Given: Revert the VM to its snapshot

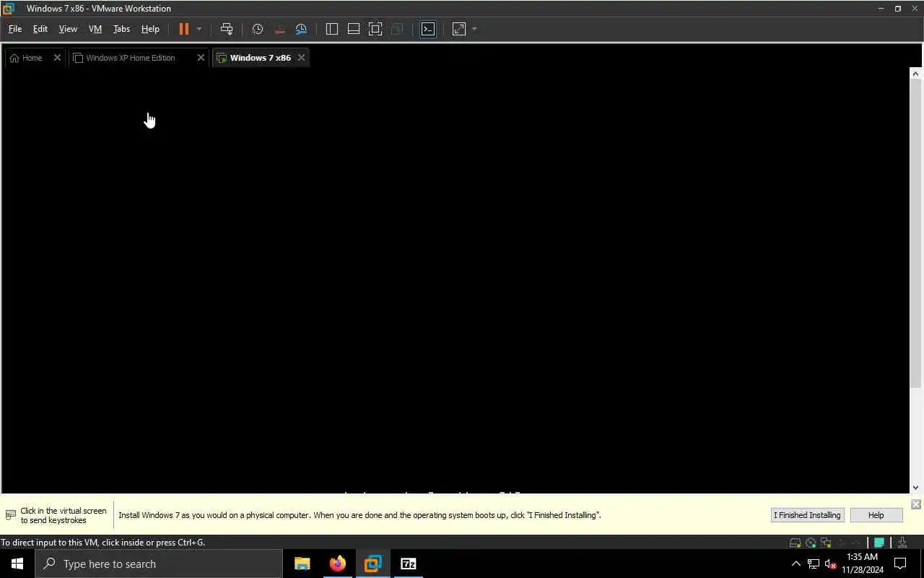Looking at the screenshot, I should 279,29.
